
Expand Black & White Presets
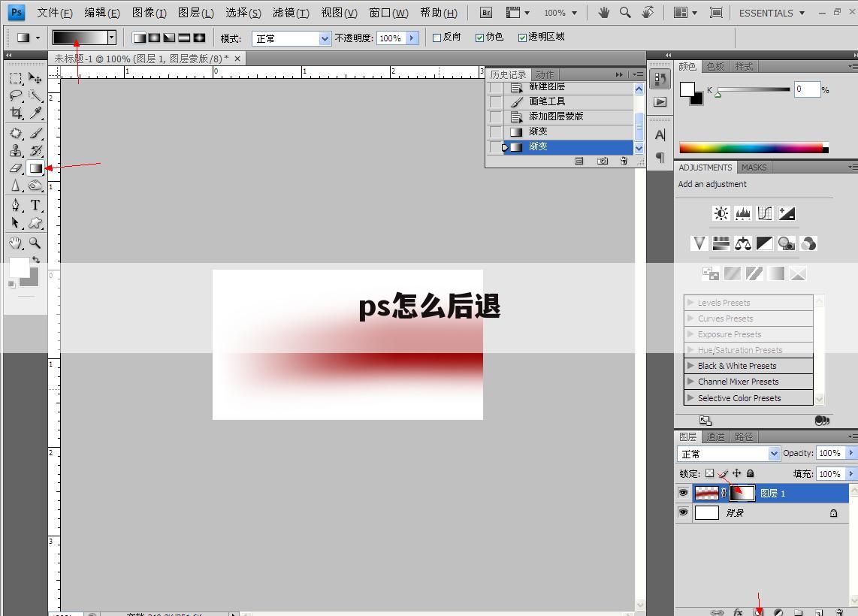[690, 365]
